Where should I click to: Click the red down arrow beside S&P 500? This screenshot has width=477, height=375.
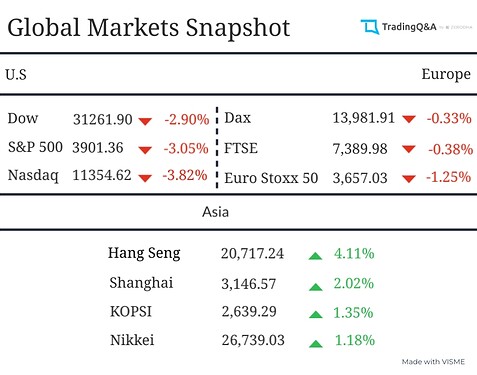145,150
